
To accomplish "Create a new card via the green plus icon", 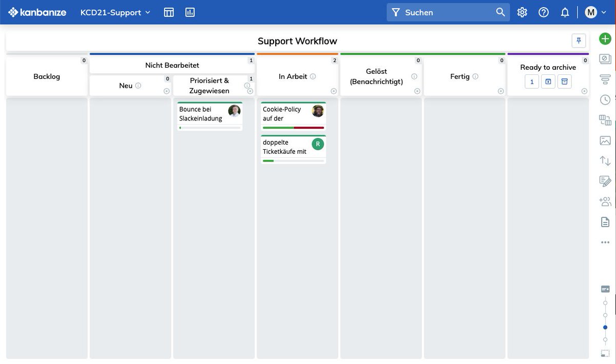I will pos(605,38).
